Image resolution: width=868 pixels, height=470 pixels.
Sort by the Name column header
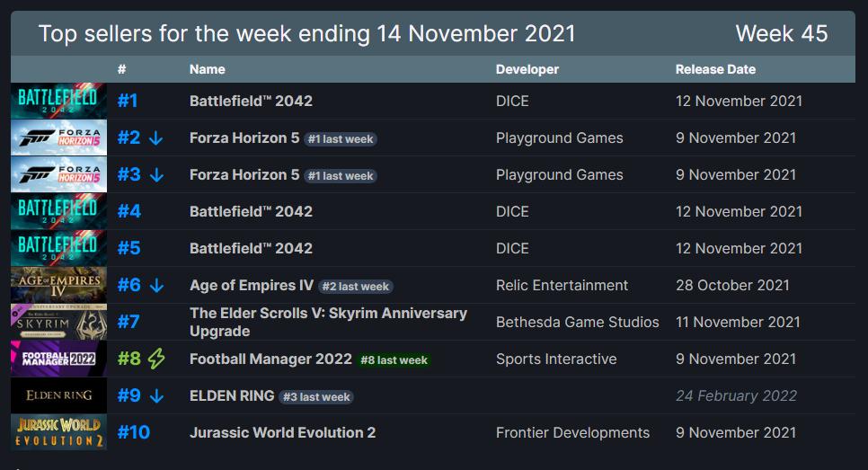click(207, 69)
